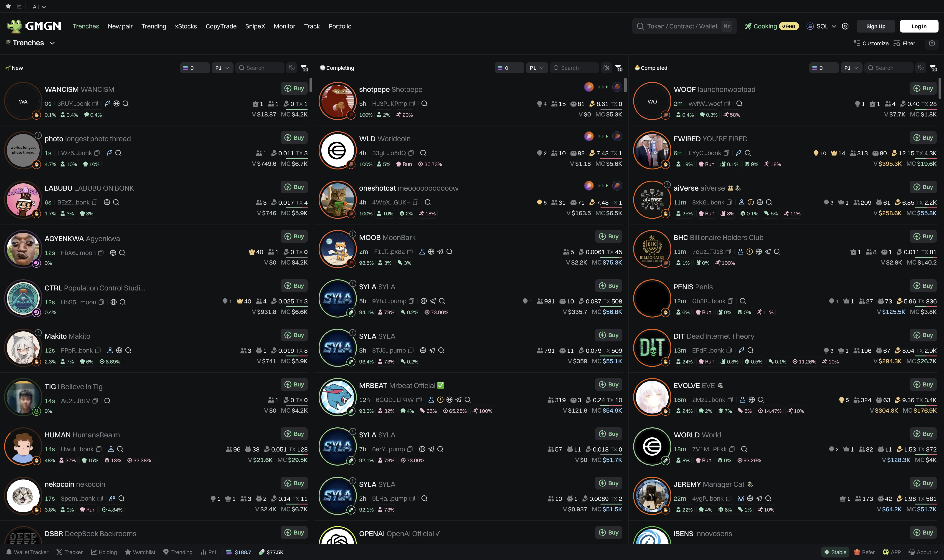The width and height of the screenshot is (944, 560).
Task: Open the Trending nav tab
Action: [x=154, y=26]
